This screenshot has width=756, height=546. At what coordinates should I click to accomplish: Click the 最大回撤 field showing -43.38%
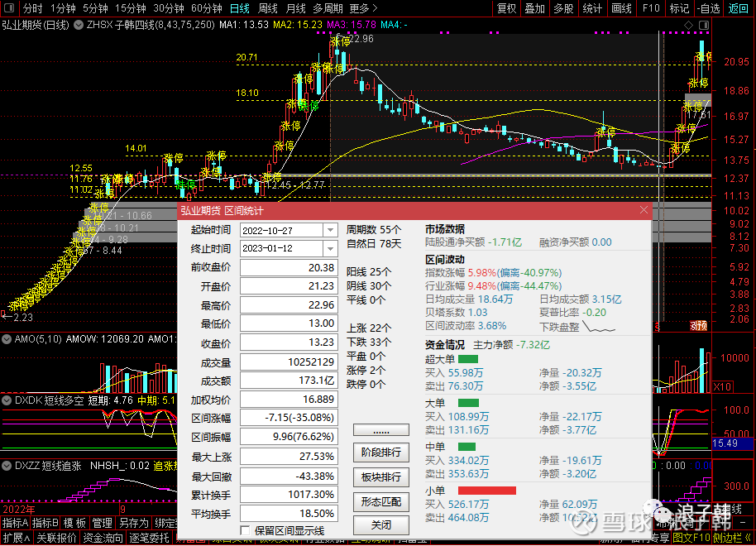click(289, 476)
